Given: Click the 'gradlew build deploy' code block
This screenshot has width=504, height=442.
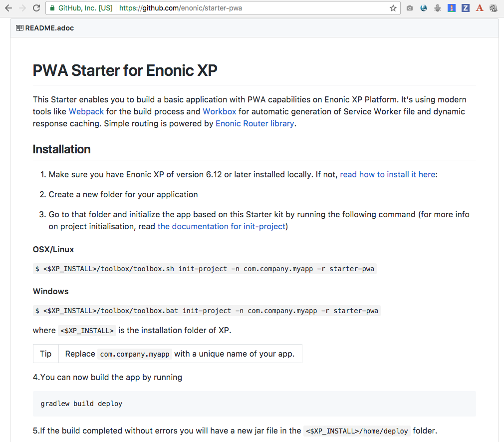Looking at the screenshot, I should click(254, 404).
